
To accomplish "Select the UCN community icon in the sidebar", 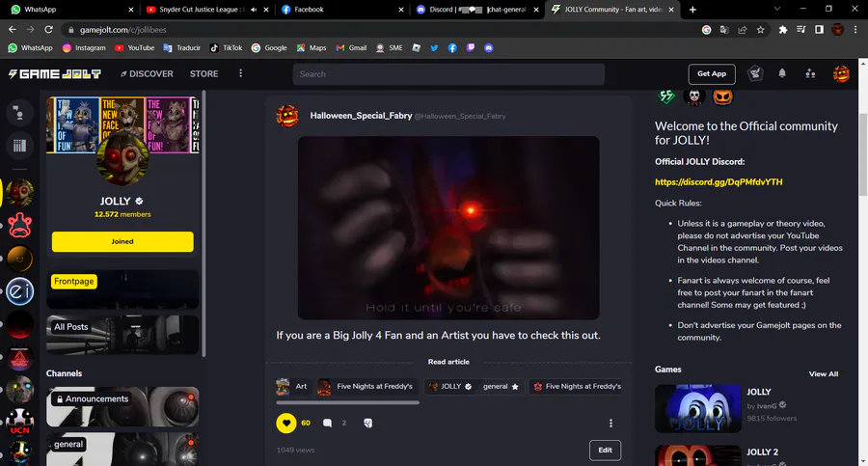I will [x=20, y=422].
